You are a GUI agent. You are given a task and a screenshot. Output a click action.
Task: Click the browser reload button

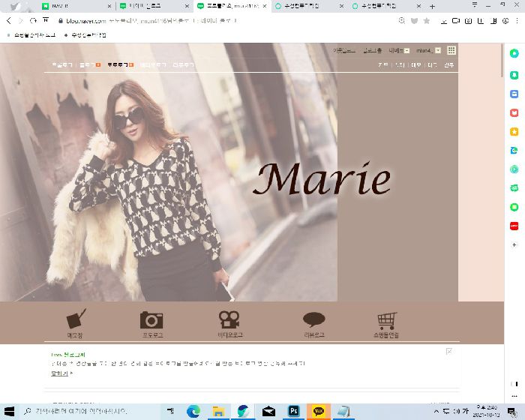point(34,21)
